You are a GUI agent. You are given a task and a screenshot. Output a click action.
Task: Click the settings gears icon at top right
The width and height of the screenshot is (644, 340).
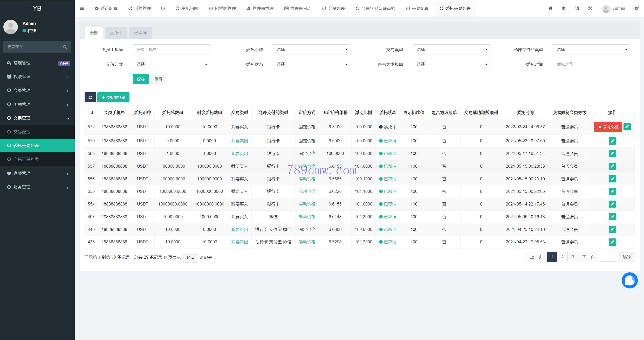(x=637, y=8)
